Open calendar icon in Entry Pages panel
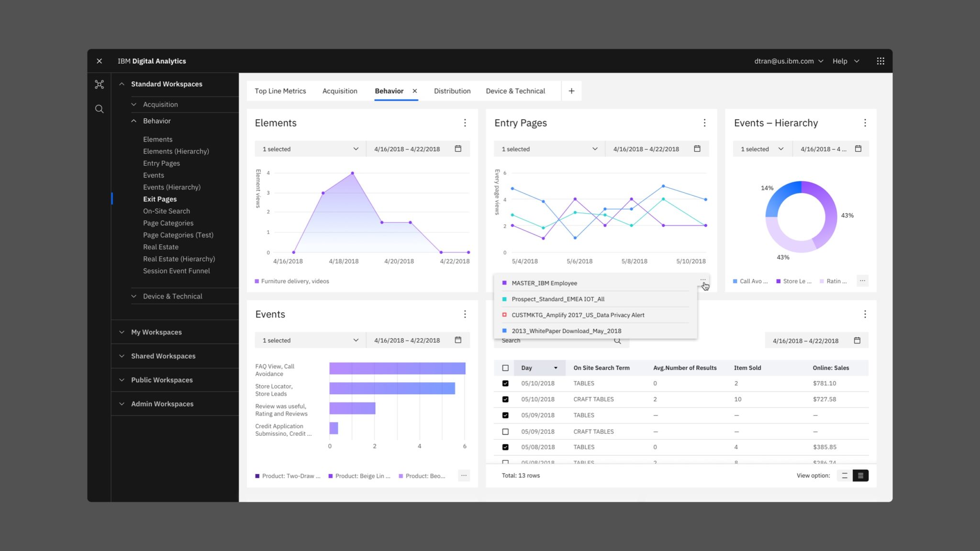Viewport: 980px width, 551px height. tap(697, 149)
